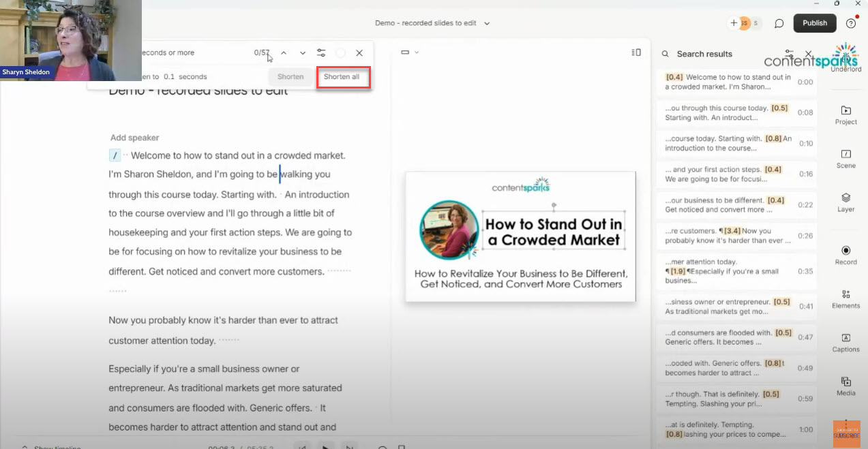The width and height of the screenshot is (868, 449).
Task: Click the plus icon to invite collaborators
Action: tap(734, 23)
